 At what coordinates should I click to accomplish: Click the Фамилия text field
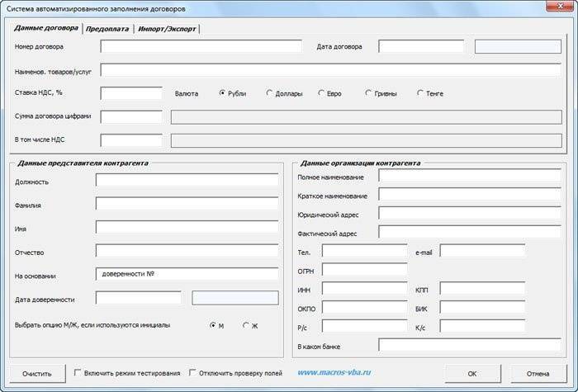(187, 203)
